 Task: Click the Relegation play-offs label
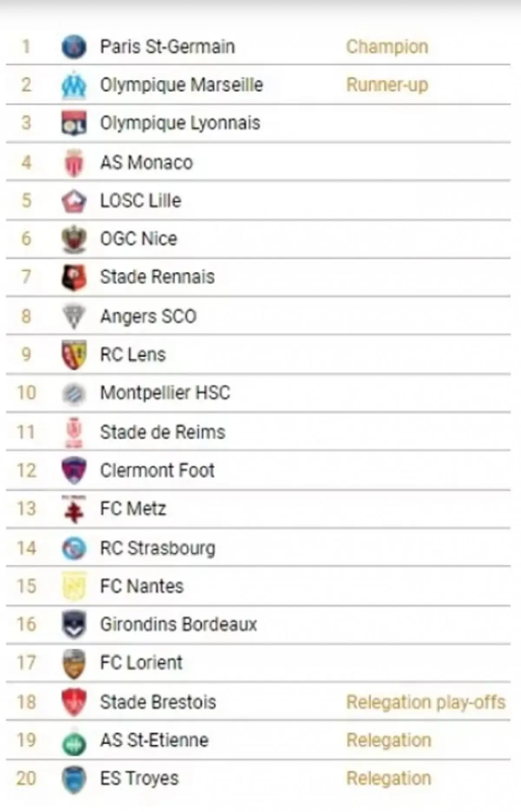point(425,702)
